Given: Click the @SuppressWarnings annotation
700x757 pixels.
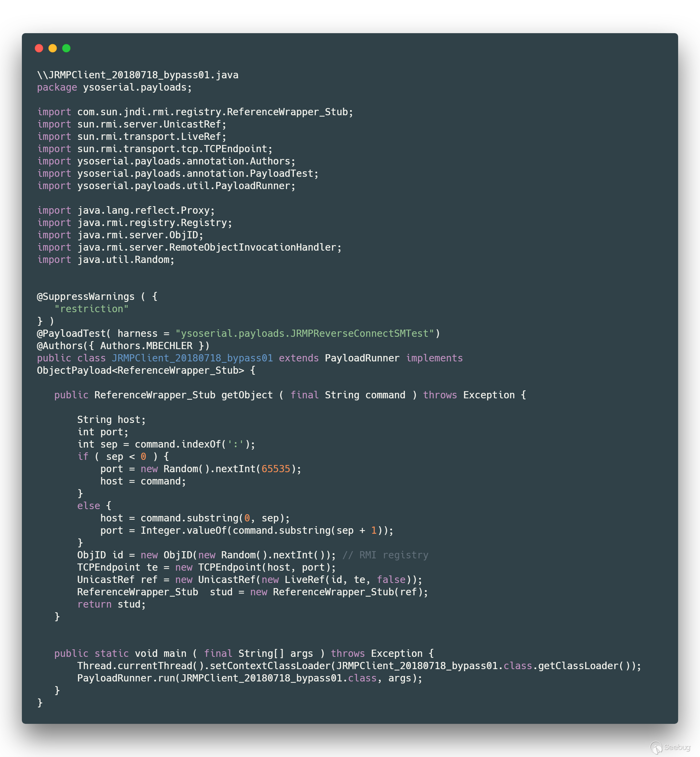Looking at the screenshot, I should coord(97,297).
